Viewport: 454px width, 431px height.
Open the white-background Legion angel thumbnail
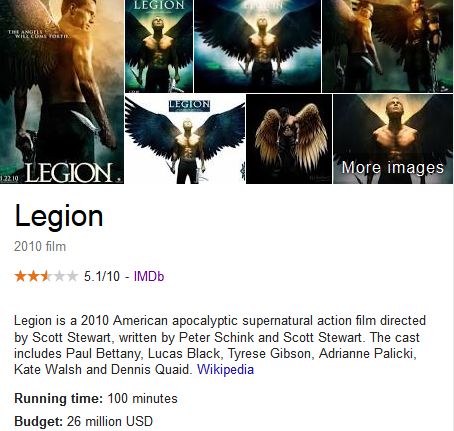point(185,139)
